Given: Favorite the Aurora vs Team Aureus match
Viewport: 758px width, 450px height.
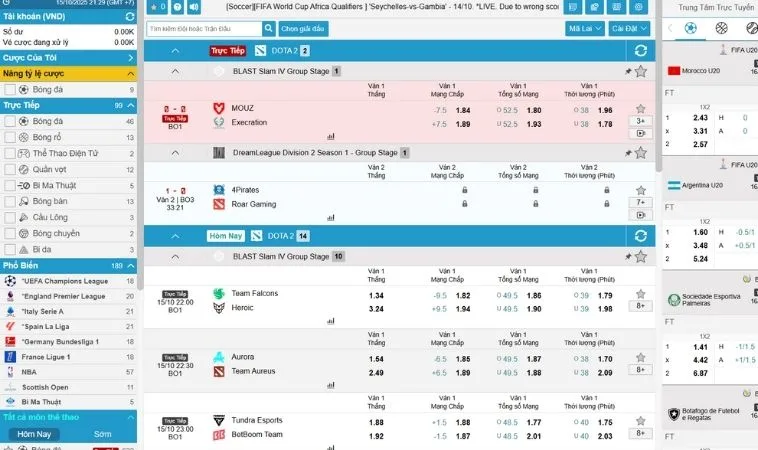Looking at the screenshot, I should [641, 357].
